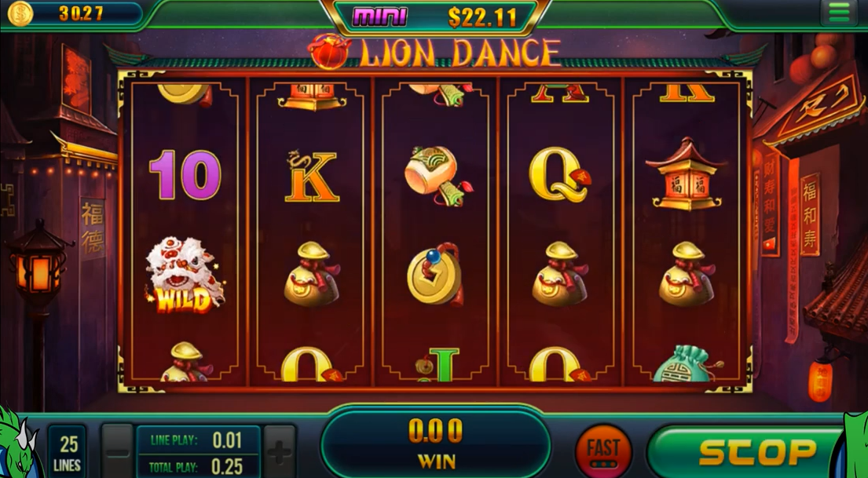Toggle the red FAST spin mode button
Viewport: 868px width, 478px height.
click(x=603, y=451)
